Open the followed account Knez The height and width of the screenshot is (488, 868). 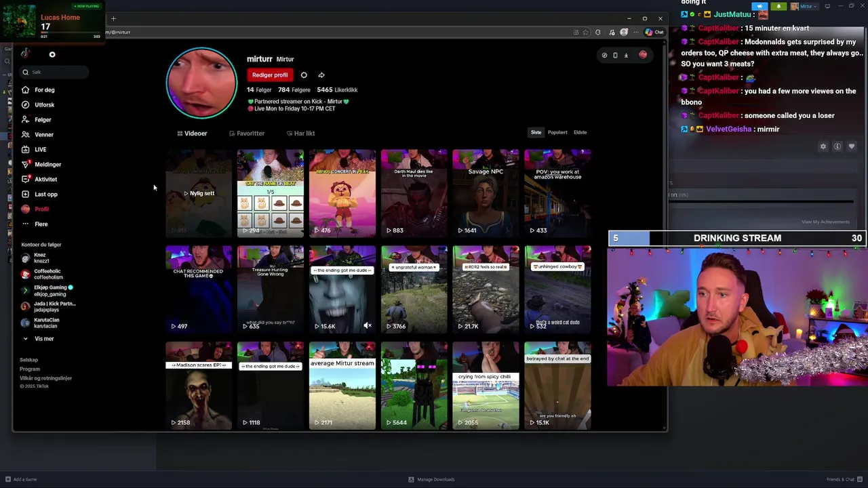click(x=37, y=258)
